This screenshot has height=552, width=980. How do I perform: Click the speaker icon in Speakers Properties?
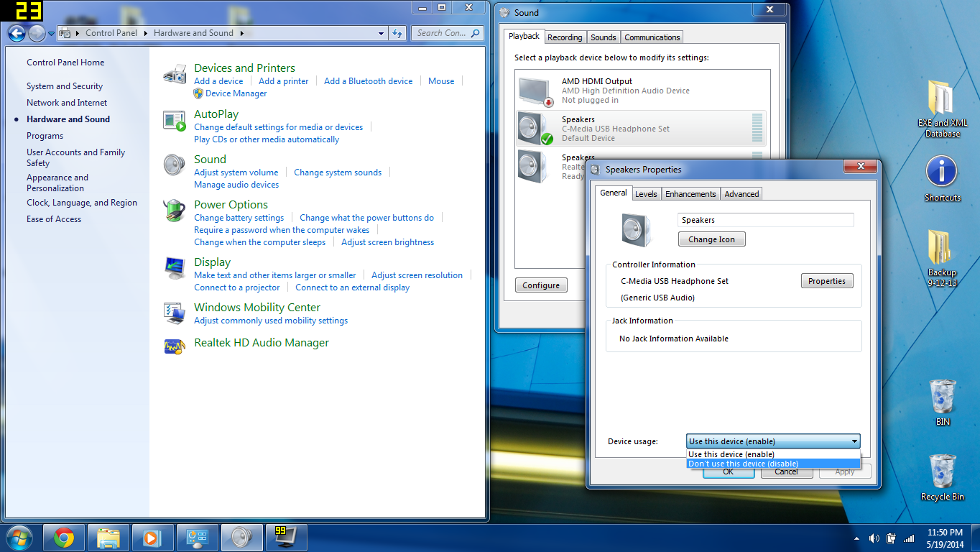636,230
